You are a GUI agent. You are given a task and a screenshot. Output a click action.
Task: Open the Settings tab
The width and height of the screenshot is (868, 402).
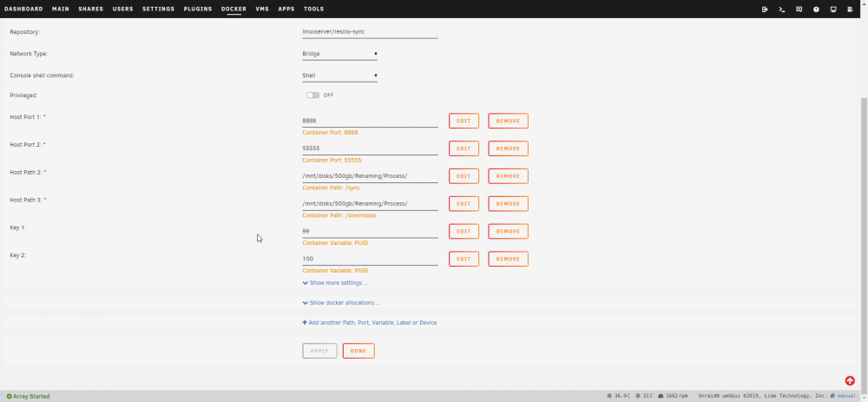tap(158, 9)
